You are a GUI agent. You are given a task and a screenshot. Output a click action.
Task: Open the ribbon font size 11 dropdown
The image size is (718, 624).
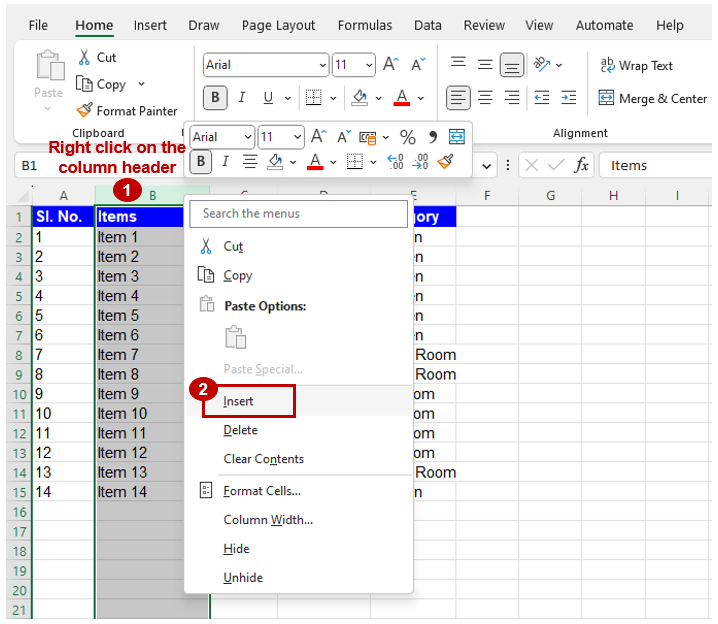[x=369, y=65]
